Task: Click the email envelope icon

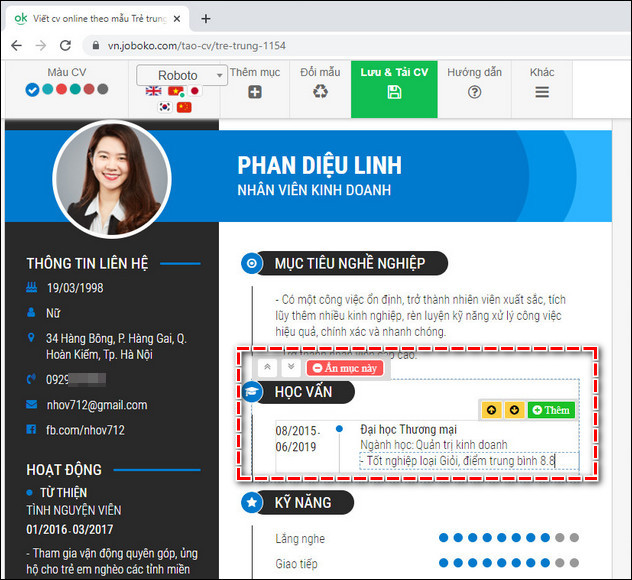Action: click(31, 404)
